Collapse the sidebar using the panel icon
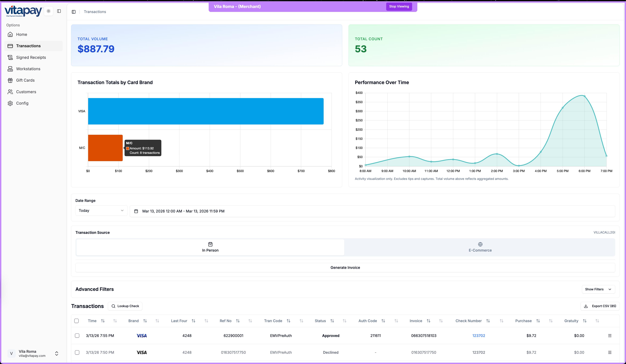 click(59, 11)
